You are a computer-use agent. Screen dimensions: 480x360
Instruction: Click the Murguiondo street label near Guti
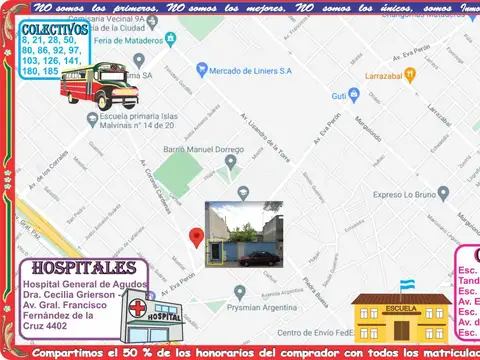tap(368, 129)
